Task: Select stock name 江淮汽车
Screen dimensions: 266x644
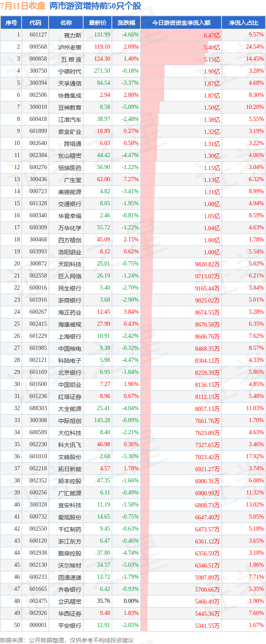Action: [x=70, y=119]
